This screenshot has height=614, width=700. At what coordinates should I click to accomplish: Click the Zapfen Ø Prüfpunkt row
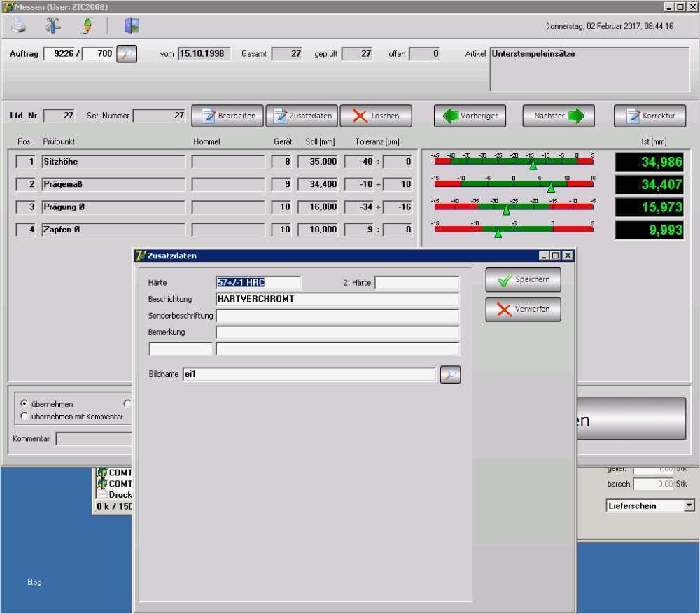[x=113, y=230]
